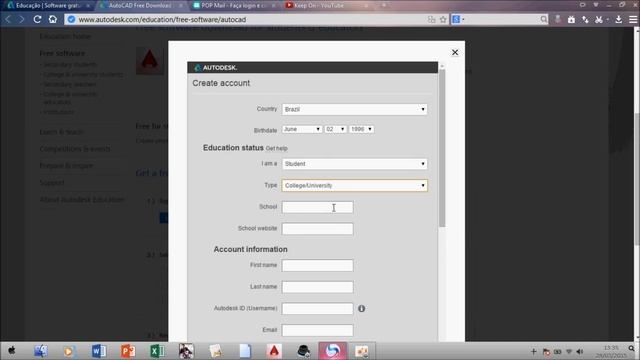The image size is (640, 360).
Task: Click the grid icon beside the bookmark star
Action: coord(431,19)
